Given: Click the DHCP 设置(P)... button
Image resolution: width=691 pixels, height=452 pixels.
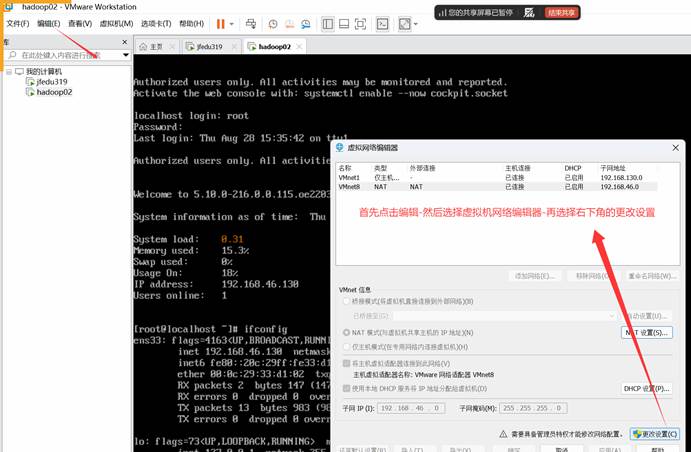Looking at the screenshot, I should click(x=647, y=389).
